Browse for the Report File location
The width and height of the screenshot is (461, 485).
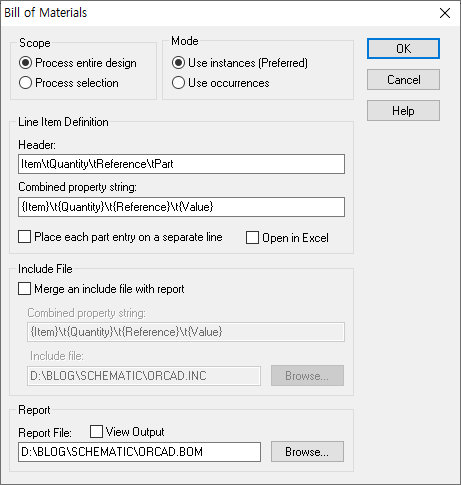307,452
